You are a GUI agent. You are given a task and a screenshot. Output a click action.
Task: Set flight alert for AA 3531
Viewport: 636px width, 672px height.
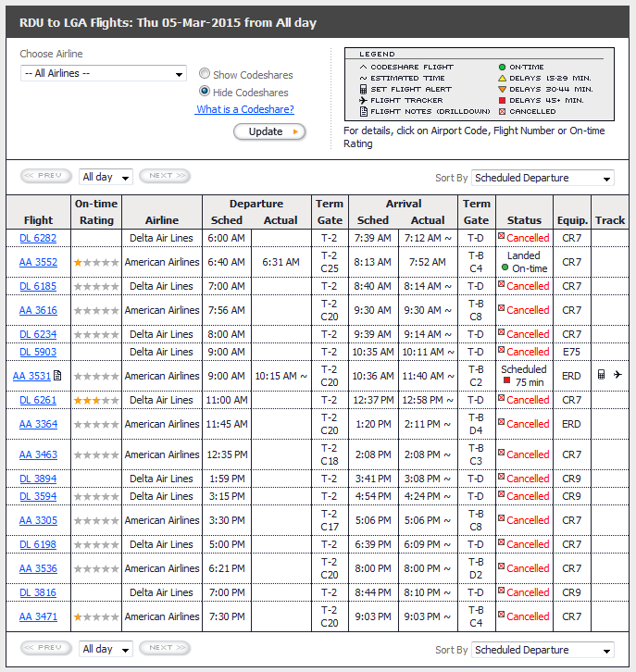coord(602,375)
